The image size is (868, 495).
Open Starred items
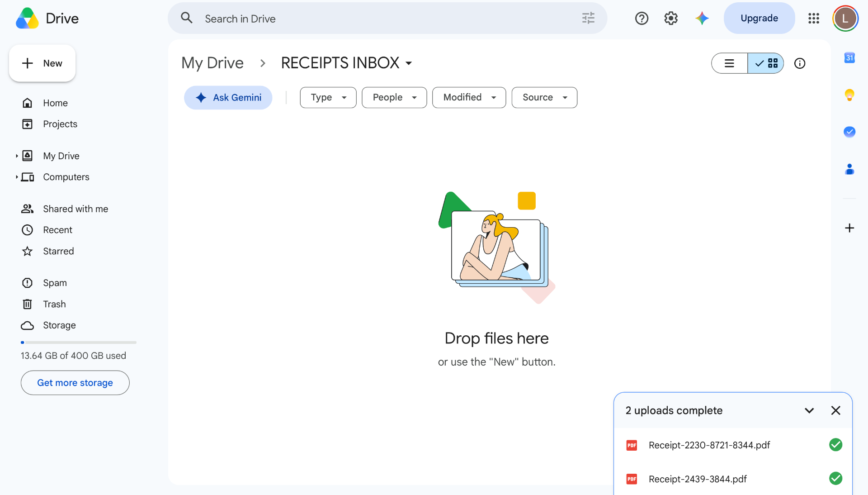pos(58,251)
